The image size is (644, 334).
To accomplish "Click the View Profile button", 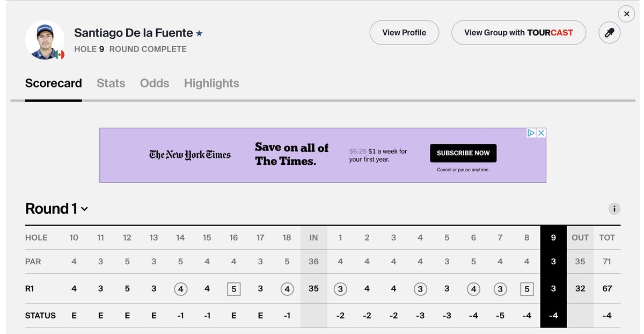I will (404, 33).
